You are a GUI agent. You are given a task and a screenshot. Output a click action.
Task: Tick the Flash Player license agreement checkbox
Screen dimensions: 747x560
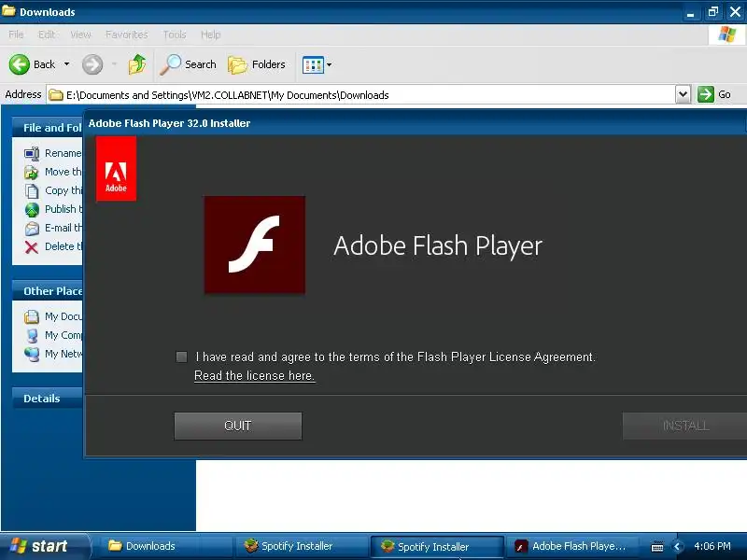(181, 357)
